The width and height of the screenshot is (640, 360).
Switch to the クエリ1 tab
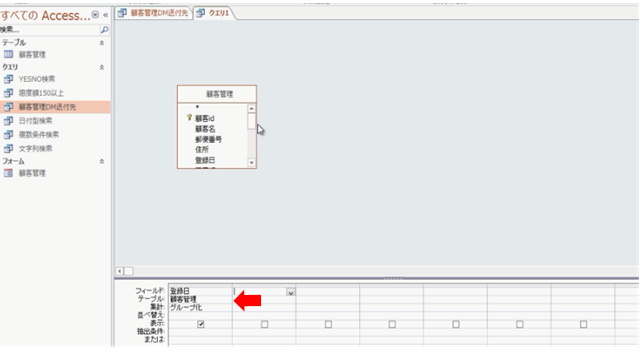coord(213,13)
